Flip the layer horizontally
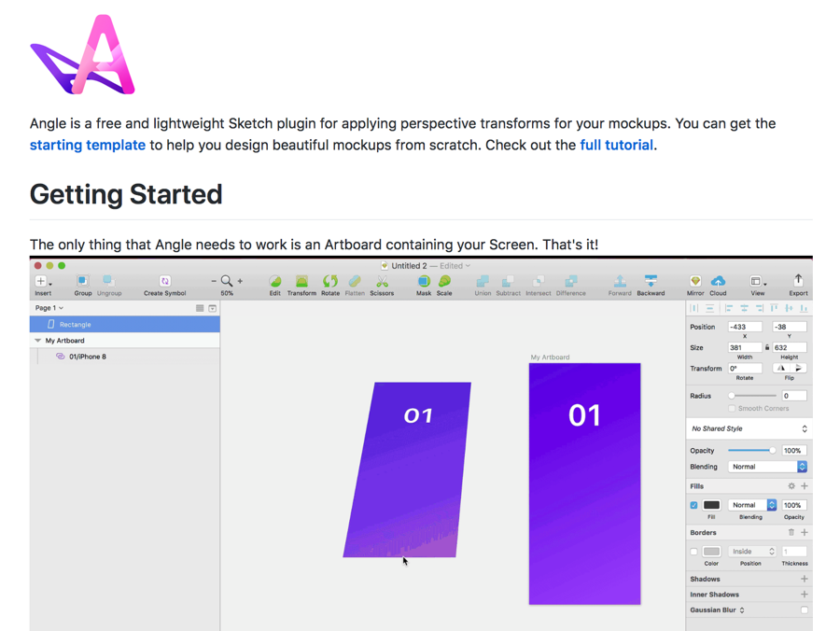Screen dimensions: 840x631 click(x=781, y=368)
